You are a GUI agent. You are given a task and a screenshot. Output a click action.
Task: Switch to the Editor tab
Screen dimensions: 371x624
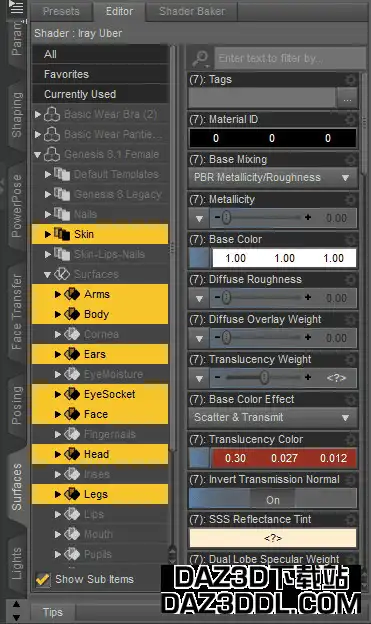point(119,11)
